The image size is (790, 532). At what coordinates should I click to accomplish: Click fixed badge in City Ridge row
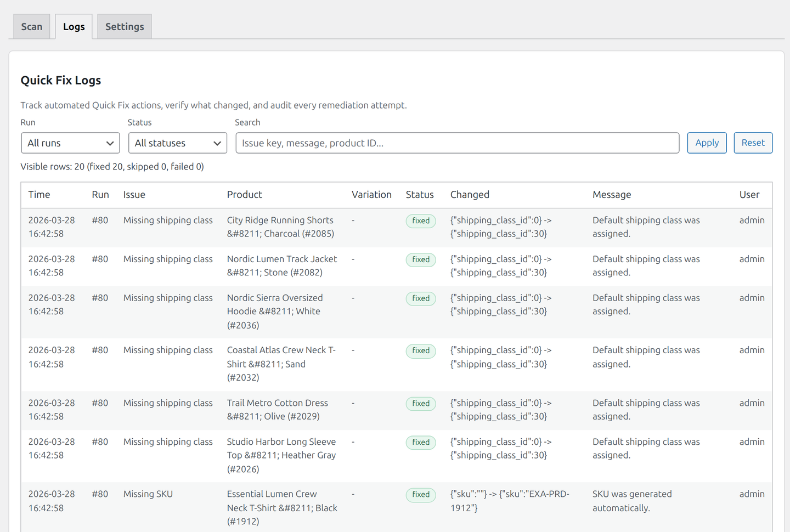tap(421, 221)
